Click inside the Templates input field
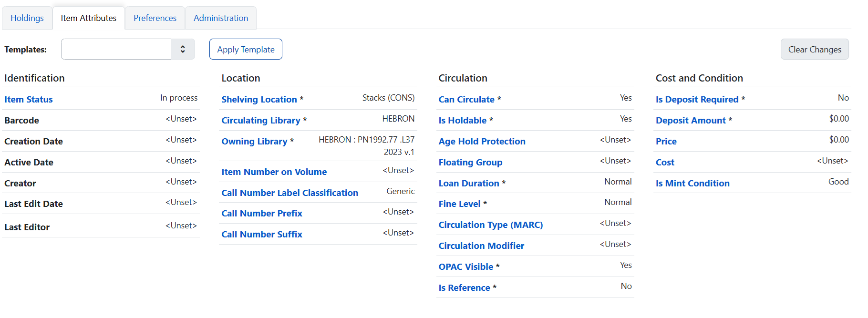Screen dimensions: 868x318 pyautogui.click(x=116, y=49)
